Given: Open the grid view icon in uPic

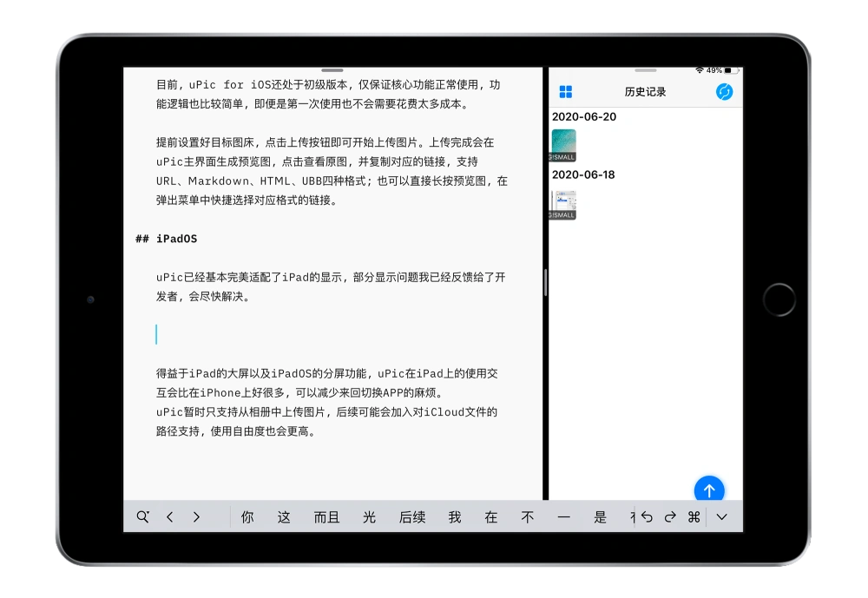Looking at the screenshot, I should point(566,92).
